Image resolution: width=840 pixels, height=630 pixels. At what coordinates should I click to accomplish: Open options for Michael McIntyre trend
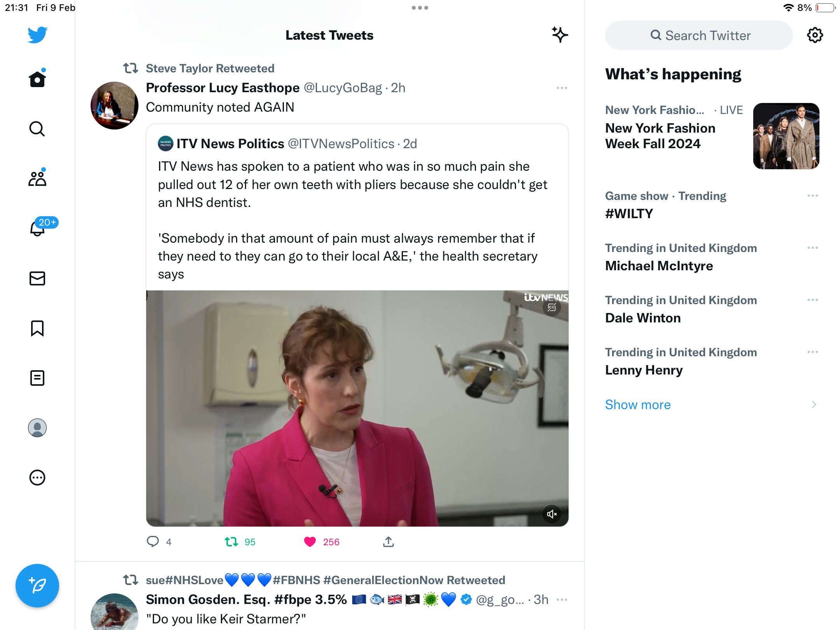(x=813, y=248)
